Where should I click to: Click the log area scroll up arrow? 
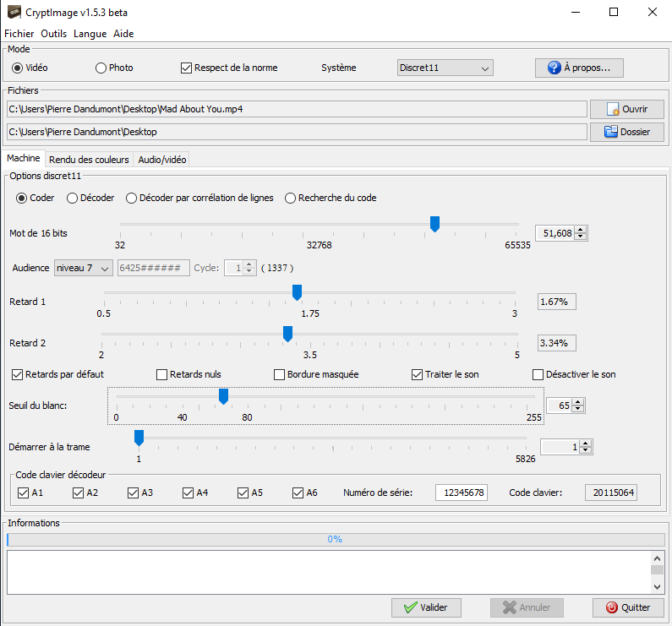click(x=657, y=558)
